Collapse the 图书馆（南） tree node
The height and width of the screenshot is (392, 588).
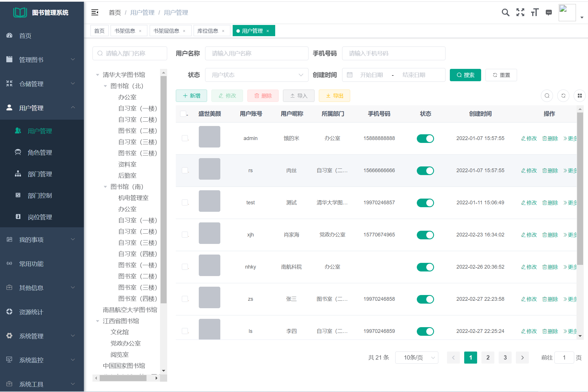[x=105, y=187]
